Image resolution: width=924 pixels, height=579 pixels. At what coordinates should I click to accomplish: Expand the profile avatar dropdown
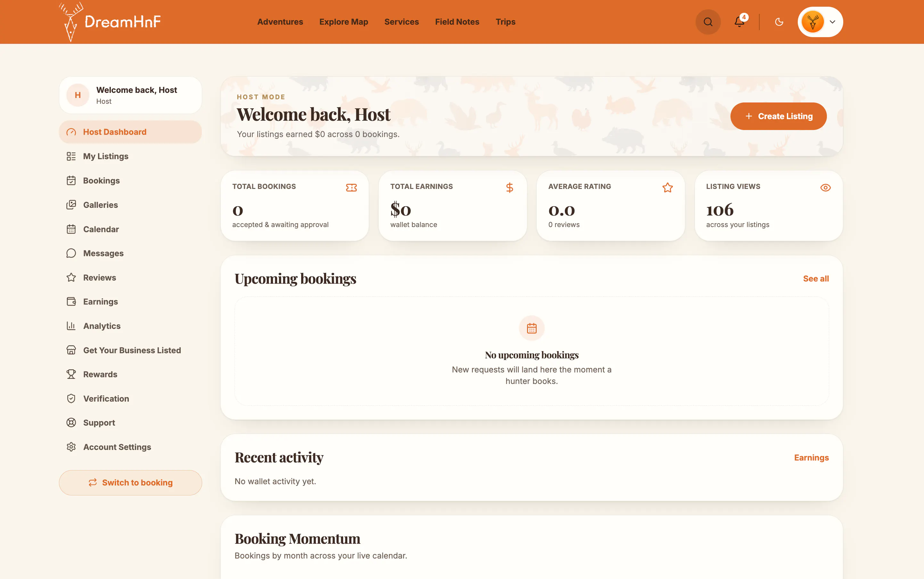pyautogui.click(x=820, y=22)
